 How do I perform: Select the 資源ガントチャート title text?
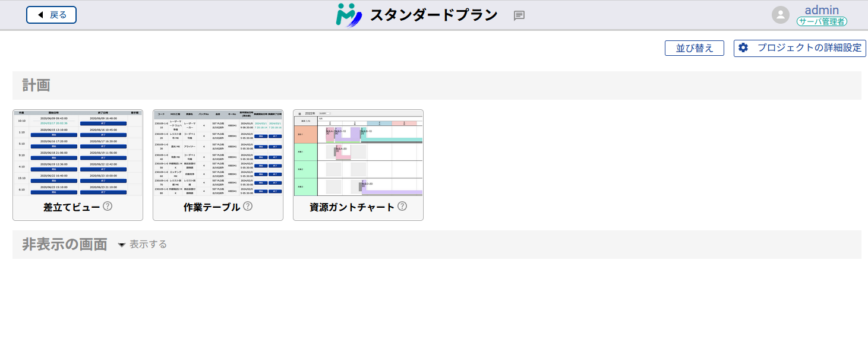pos(352,207)
